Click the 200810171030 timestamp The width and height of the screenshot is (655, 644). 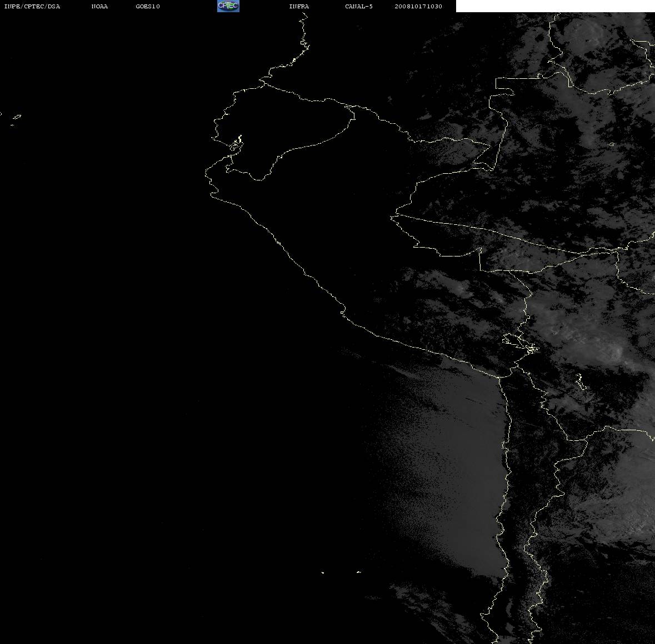click(x=418, y=6)
